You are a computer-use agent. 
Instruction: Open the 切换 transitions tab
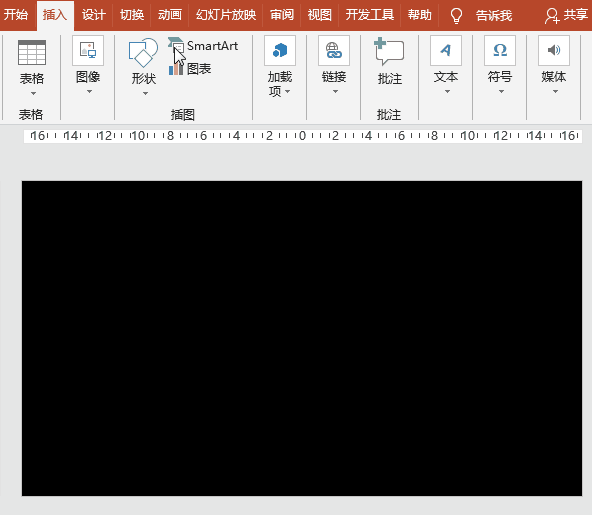132,15
